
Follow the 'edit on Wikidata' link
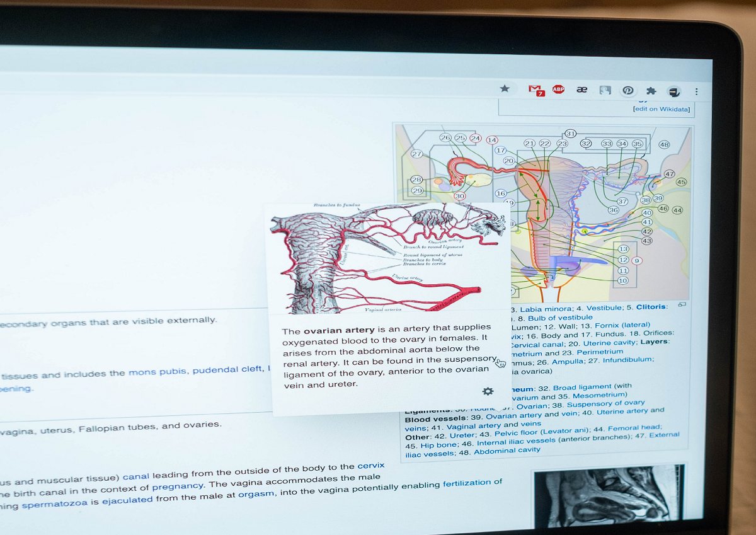(661, 109)
